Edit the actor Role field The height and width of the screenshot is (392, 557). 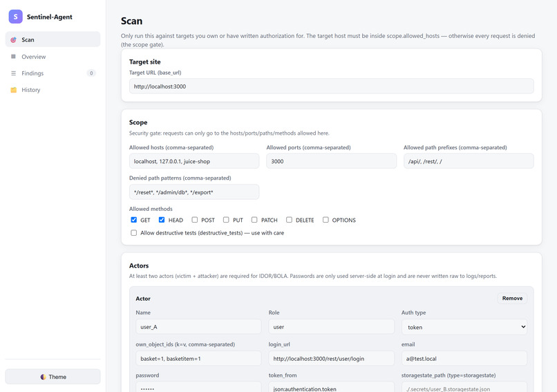(x=332, y=327)
